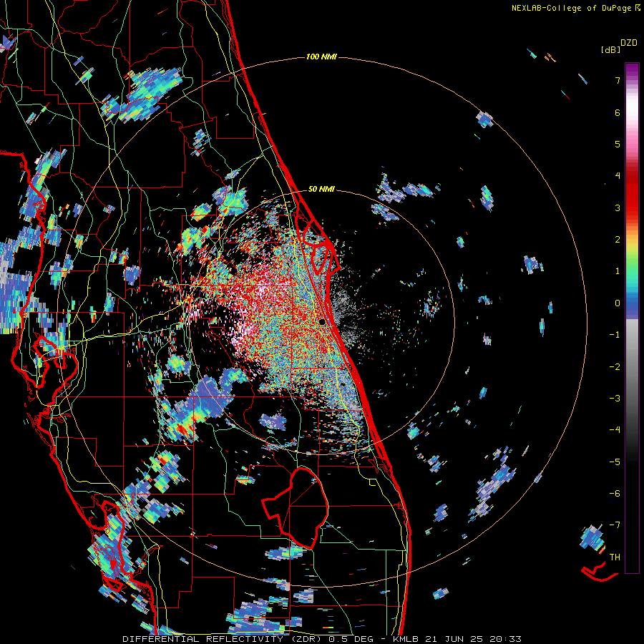The height and width of the screenshot is (644, 644).
Task: Click the -3 value on color scale
Action: tap(615, 399)
